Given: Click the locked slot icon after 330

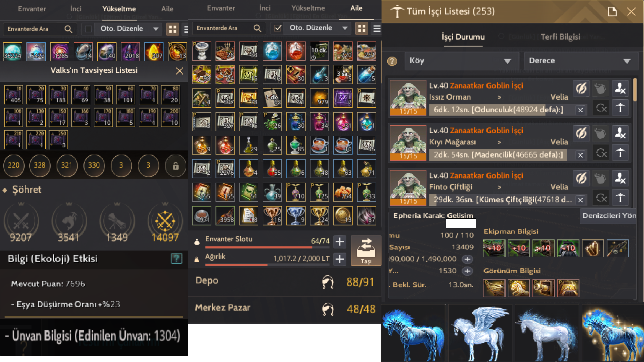Looking at the screenshot, I should 176,165.
